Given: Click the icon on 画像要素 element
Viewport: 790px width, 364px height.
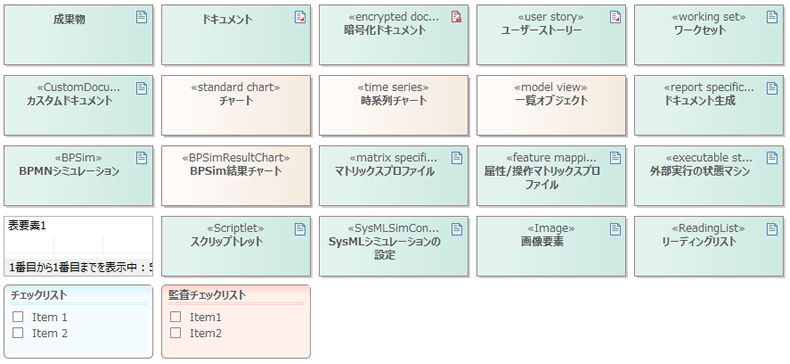Looking at the screenshot, I should coord(615,229).
